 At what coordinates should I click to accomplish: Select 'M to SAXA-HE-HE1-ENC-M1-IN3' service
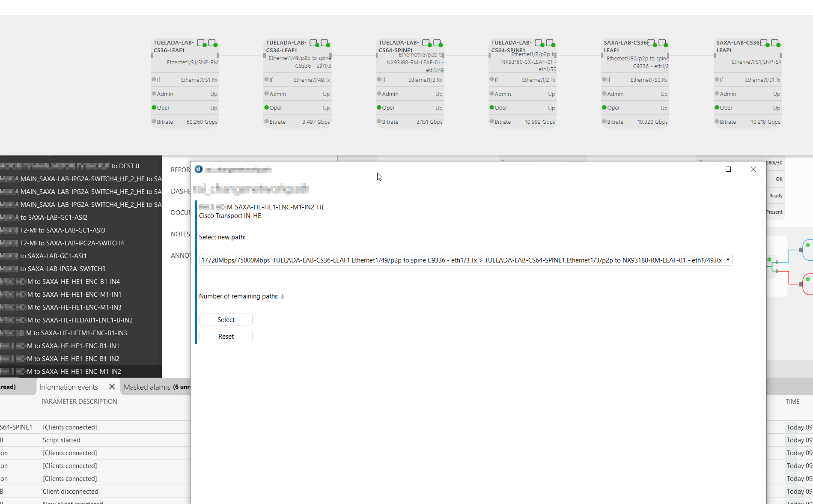(x=81, y=307)
